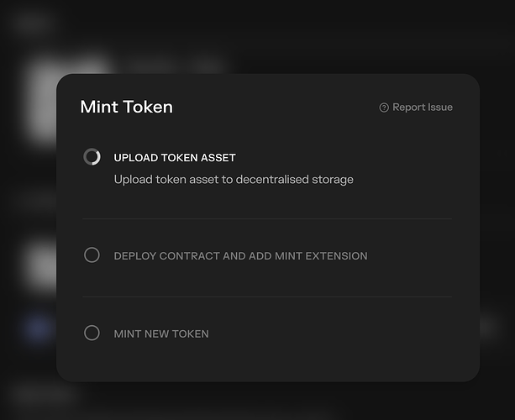Click the decentralised storage description text

point(234,179)
